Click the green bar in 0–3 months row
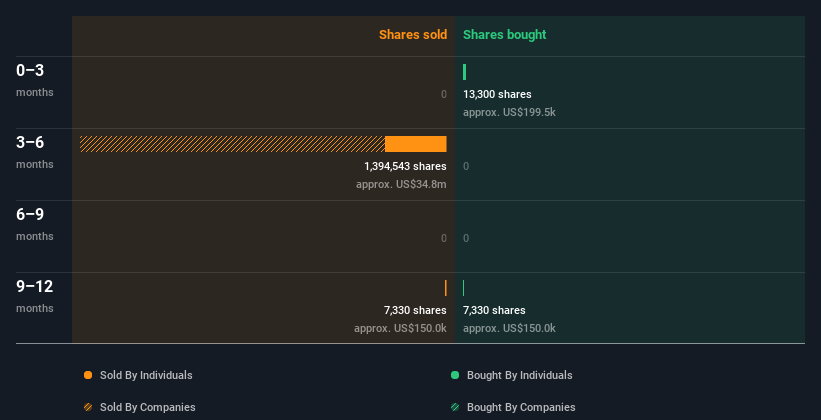Viewport: 821px width, 420px height. click(464, 72)
